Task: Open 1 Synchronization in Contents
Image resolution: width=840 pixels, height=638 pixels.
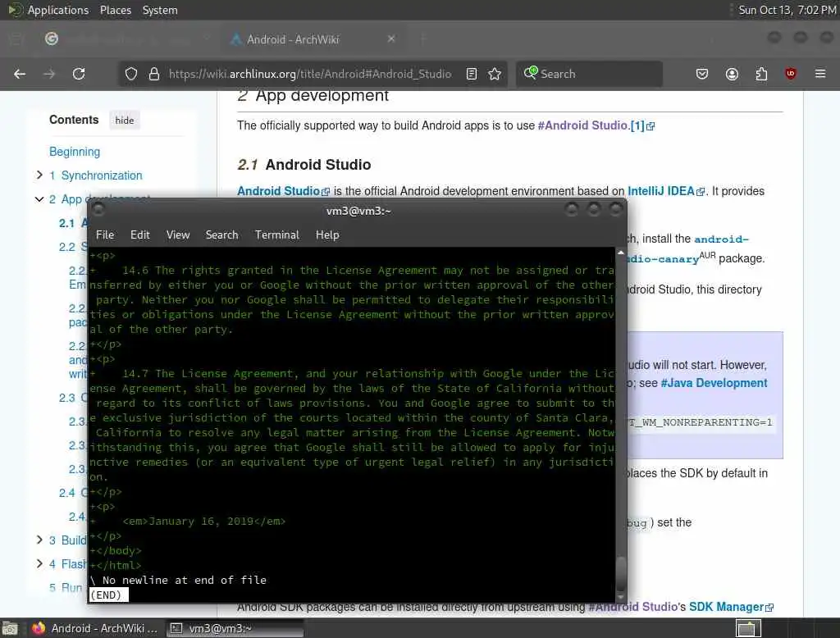Action: point(96,175)
